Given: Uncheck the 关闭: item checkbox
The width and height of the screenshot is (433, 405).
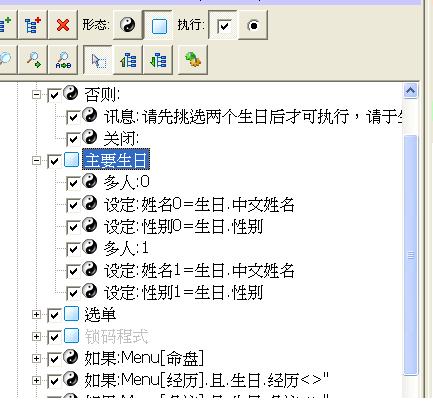Looking at the screenshot, I should pyautogui.click(x=73, y=139).
